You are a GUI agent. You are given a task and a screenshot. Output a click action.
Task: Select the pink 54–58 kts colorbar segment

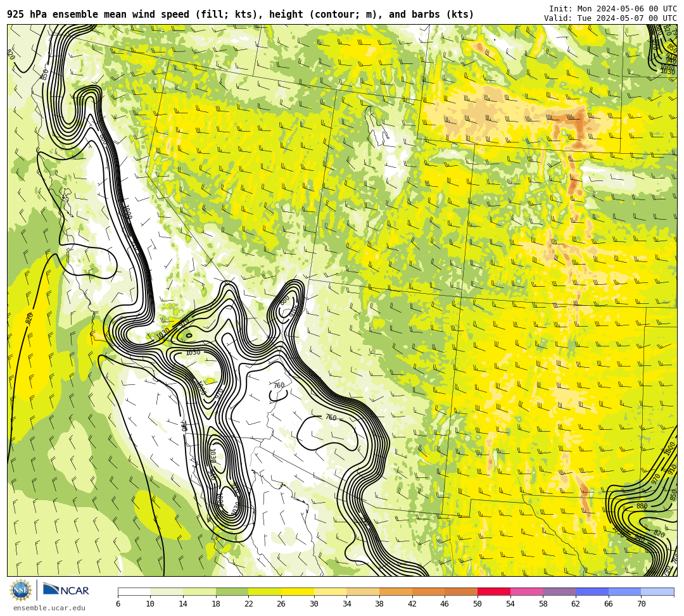tap(526, 592)
